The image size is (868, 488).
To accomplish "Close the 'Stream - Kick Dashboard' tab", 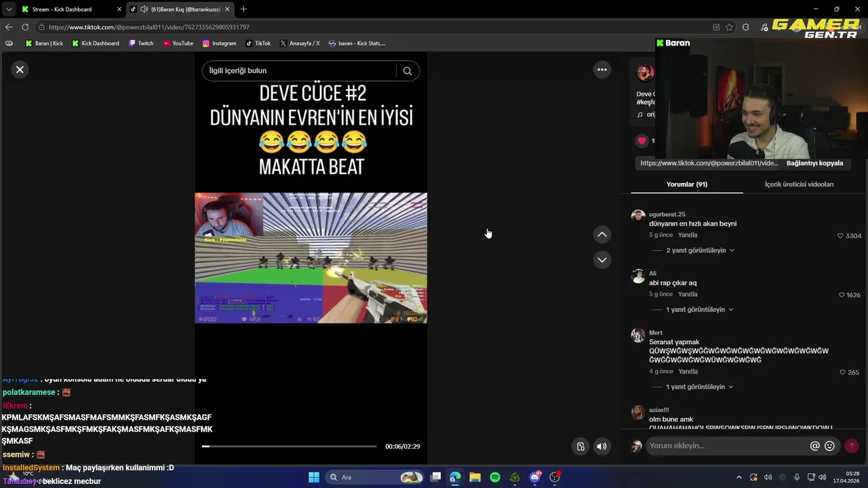I will 119,9.
